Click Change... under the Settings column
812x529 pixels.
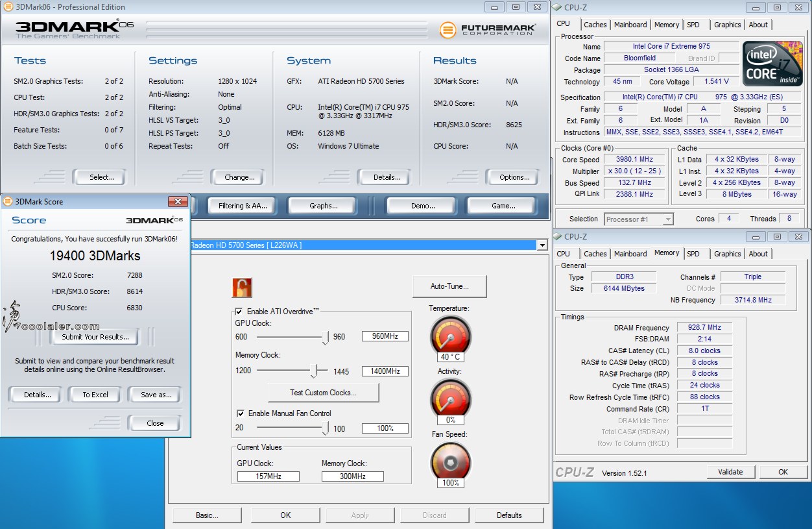coord(239,177)
